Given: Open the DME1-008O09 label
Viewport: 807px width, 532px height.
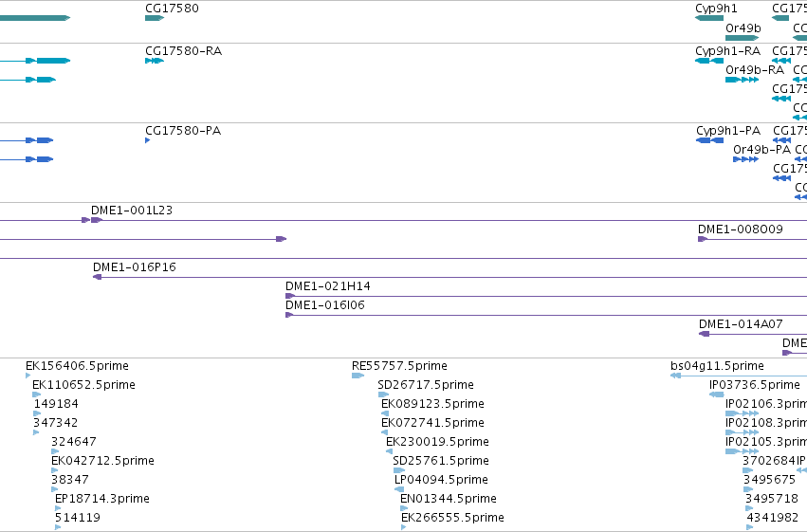Looking at the screenshot, I should point(740,229).
